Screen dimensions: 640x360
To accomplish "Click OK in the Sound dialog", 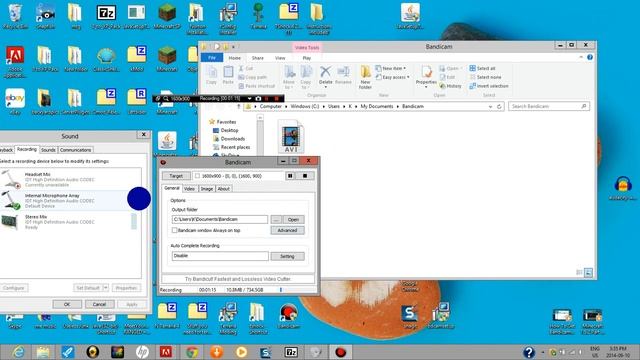I will [x=67, y=304].
